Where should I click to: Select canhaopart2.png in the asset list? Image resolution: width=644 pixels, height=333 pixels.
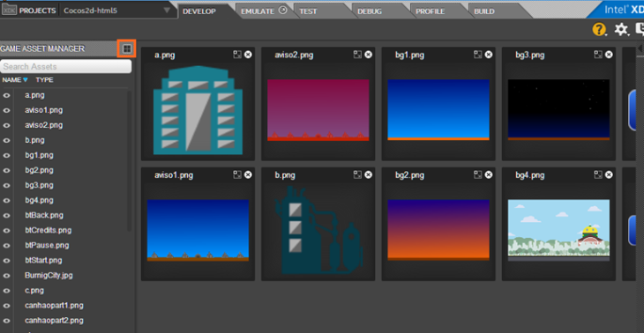point(54,321)
